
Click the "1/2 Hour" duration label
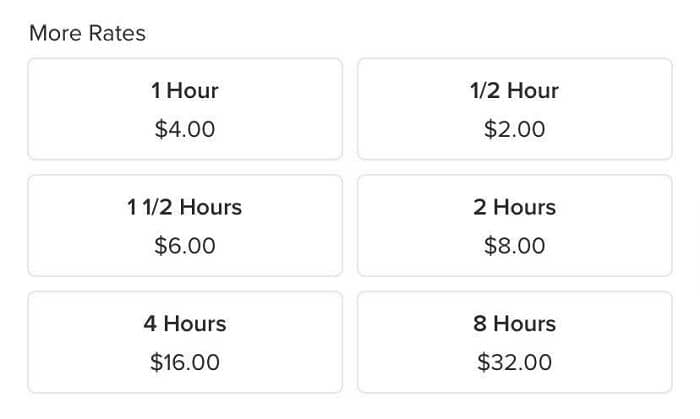pos(514,91)
